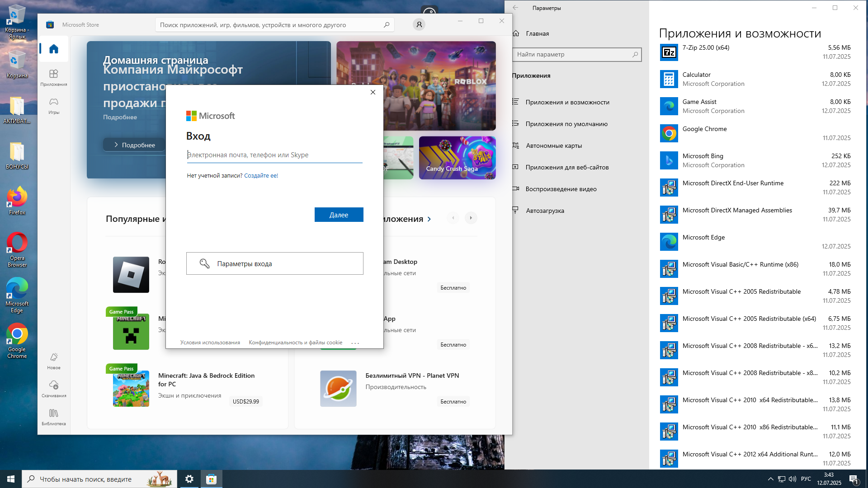Open Minecraft Creeper app icon
Viewport: 868px width, 488px height.
click(x=131, y=332)
